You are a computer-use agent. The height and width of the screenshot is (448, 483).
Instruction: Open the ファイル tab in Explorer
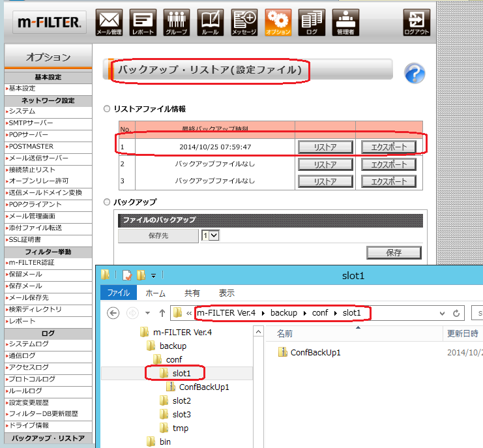pos(118,293)
